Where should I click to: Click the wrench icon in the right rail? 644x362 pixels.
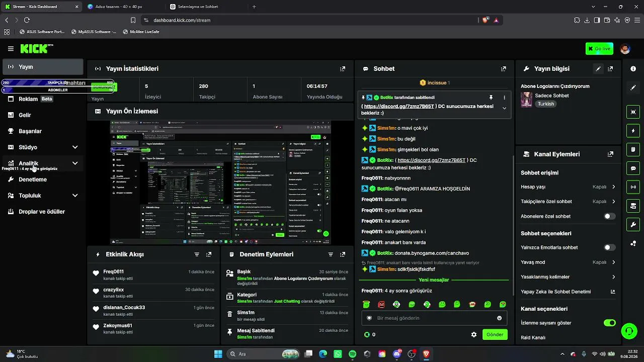(633, 225)
